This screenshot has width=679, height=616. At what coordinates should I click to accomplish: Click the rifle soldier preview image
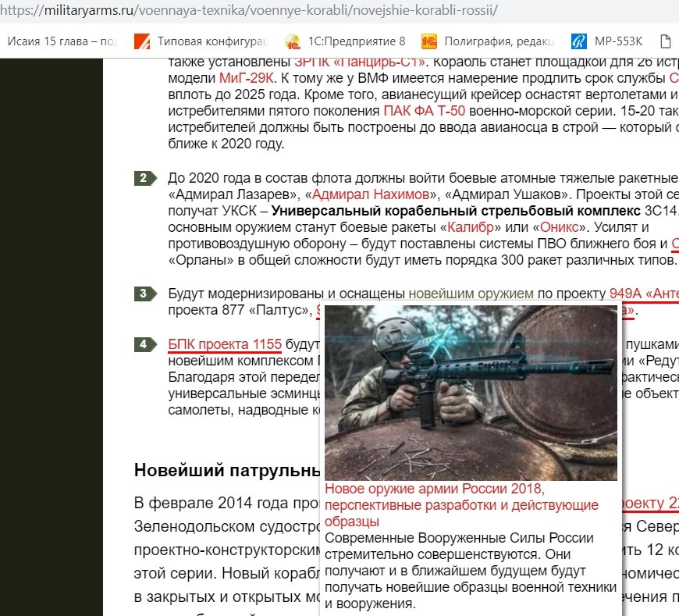[471, 393]
